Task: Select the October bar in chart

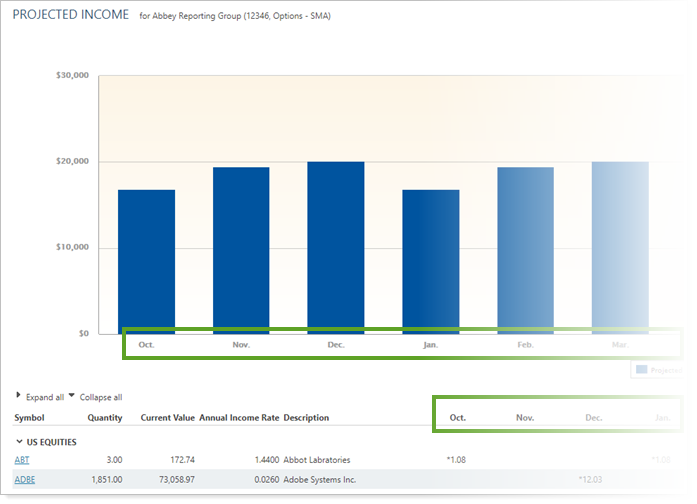Action: click(x=146, y=261)
